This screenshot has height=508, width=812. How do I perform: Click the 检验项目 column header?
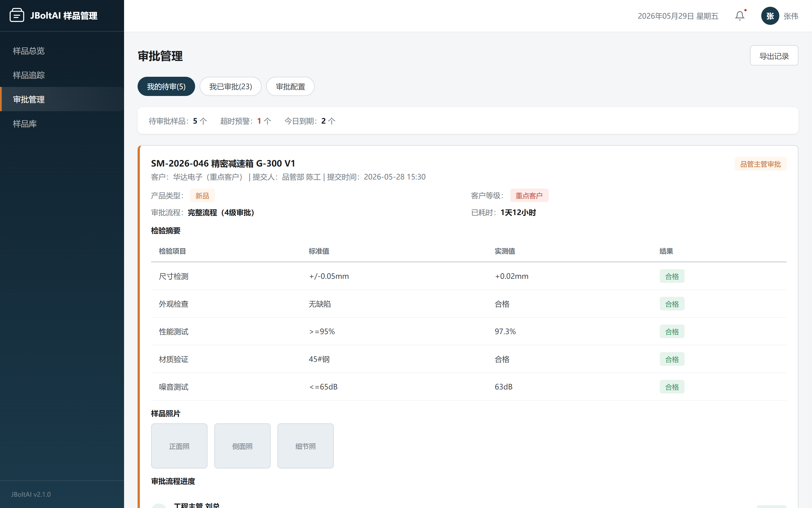[x=172, y=251]
